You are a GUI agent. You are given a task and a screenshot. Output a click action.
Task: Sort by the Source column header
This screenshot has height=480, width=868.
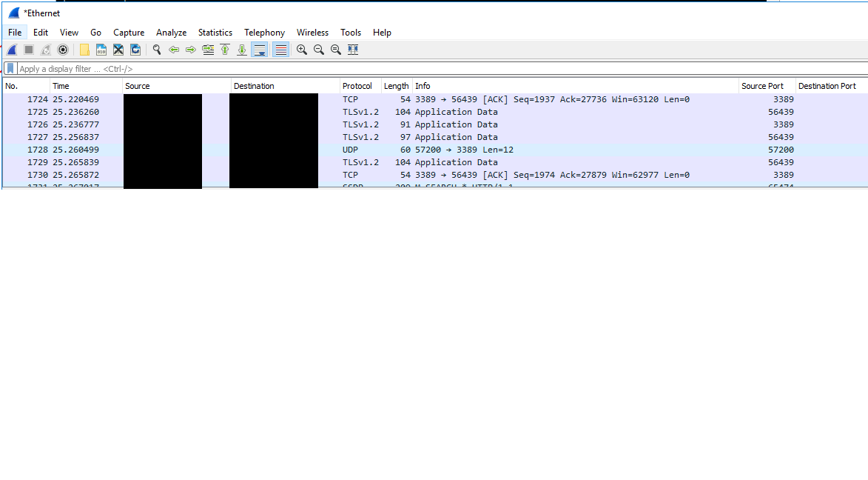tap(177, 86)
